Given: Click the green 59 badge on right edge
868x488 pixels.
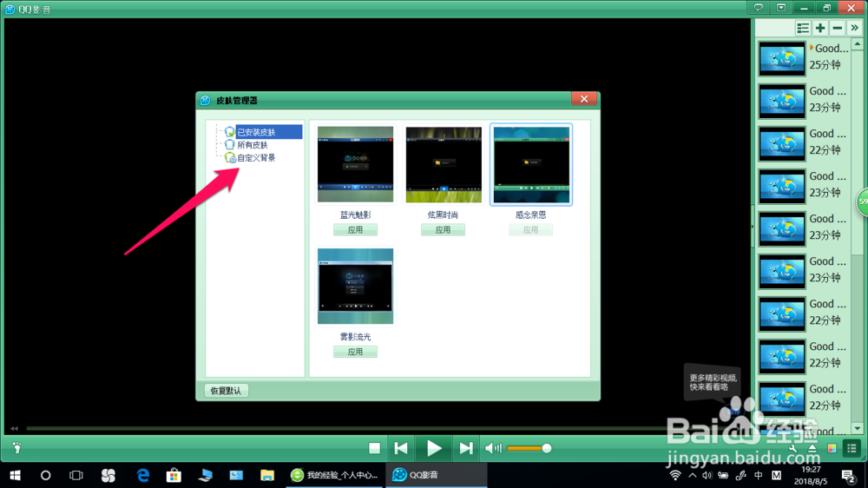Looking at the screenshot, I should click(x=863, y=201).
